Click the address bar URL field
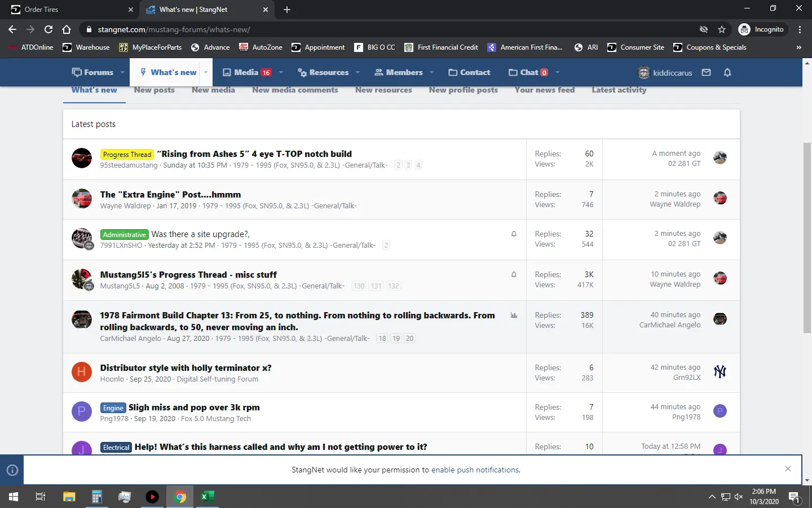Screen dimensions: 812x508 pyautogui.click(x=389, y=29)
